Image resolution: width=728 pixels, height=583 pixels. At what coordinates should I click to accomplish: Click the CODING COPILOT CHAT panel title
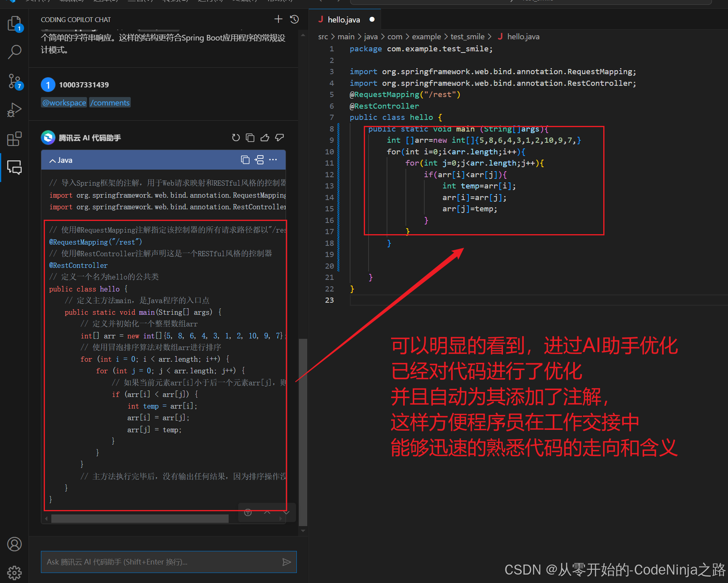click(x=76, y=20)
